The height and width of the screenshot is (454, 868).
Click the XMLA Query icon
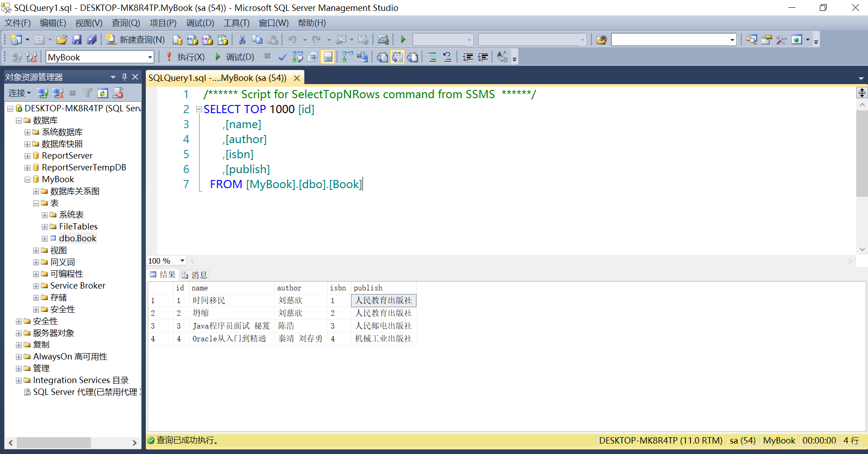tap(223, 40)
